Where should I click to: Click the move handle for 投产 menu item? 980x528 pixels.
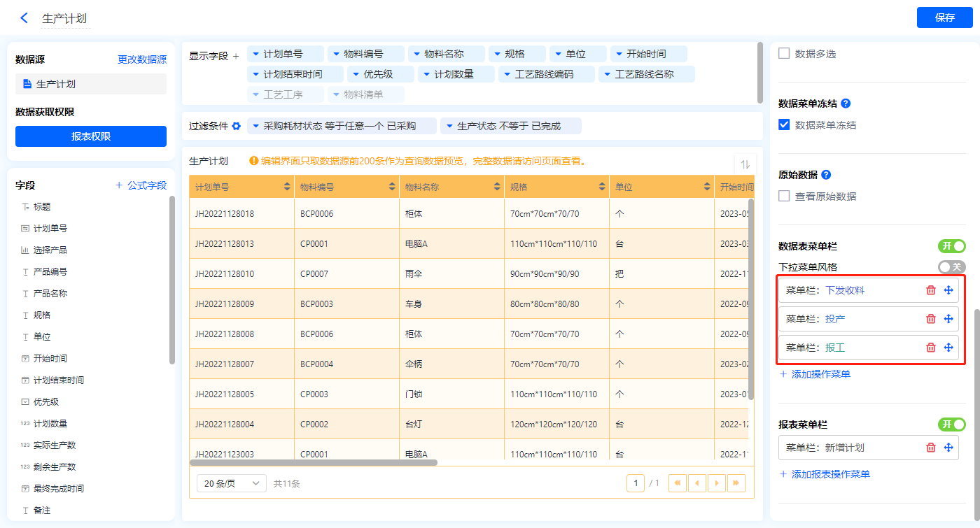(x=948, y=319)
